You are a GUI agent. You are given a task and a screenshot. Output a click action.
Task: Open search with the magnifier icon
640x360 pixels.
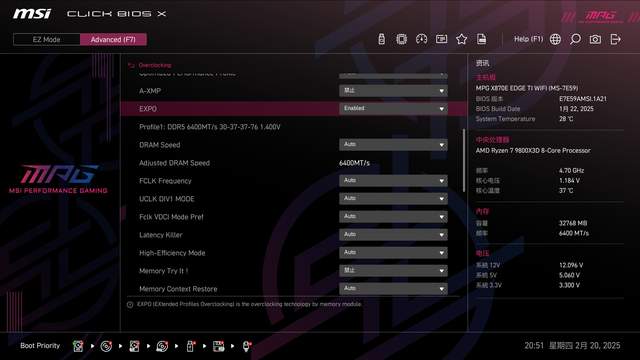point(575,39)
